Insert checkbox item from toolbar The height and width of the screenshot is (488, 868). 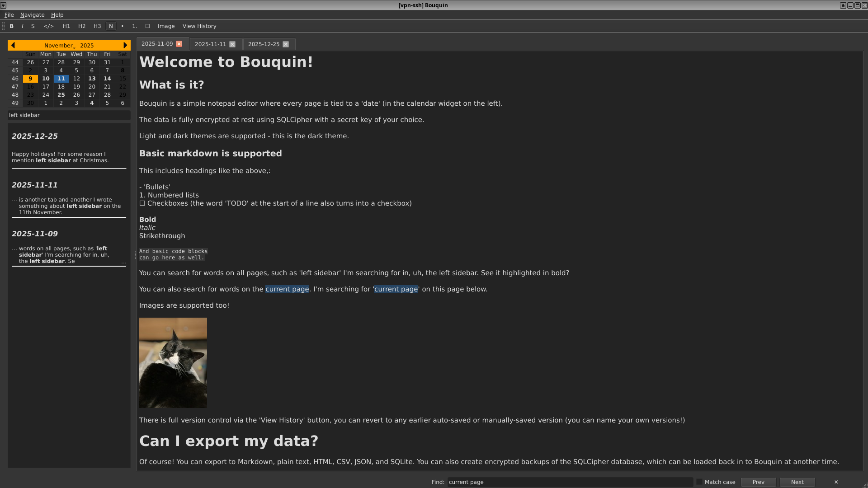tap(147, 26)
